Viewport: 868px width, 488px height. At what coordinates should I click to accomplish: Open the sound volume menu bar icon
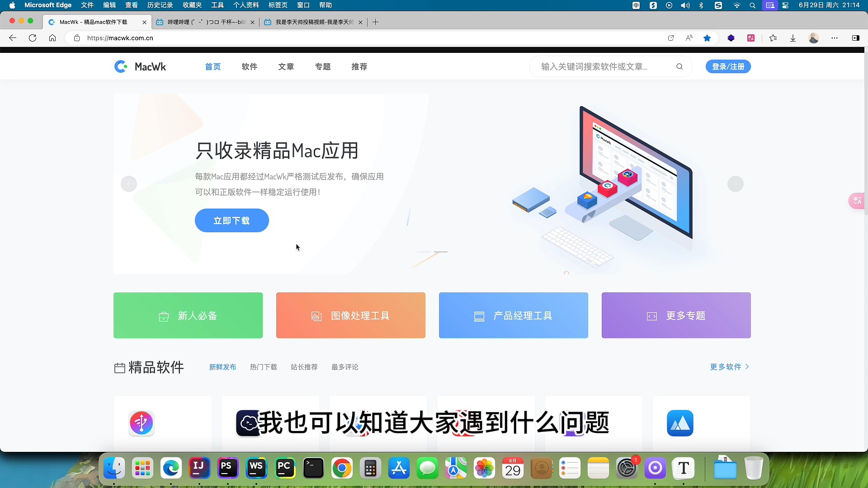[685, 5]
